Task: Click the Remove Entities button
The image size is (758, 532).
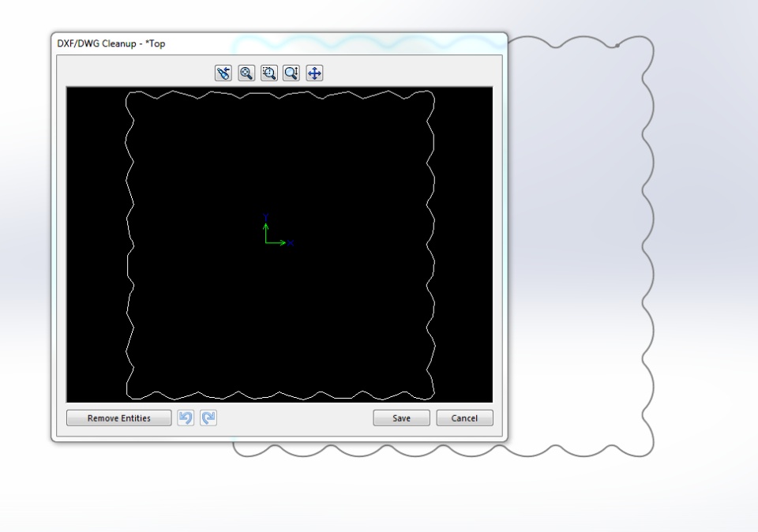Action: point(119,418)
